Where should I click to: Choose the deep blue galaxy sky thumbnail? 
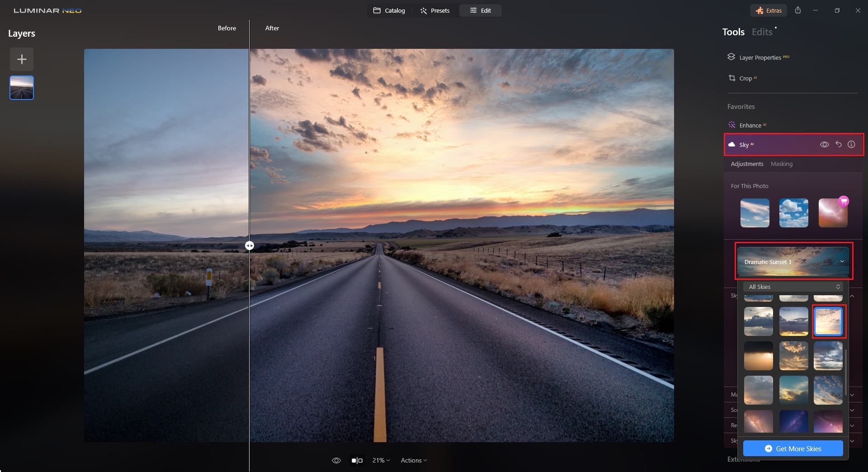tap(793, 422)
